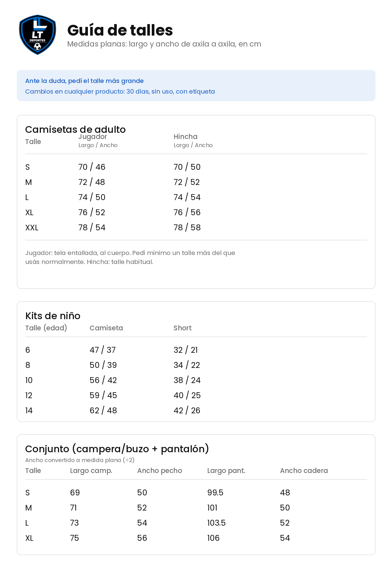Image resolution: width=392 pixels, height=566 pixels.
Task: Click the LT Deportes shield logo
Action: click(x=38, y=35)
